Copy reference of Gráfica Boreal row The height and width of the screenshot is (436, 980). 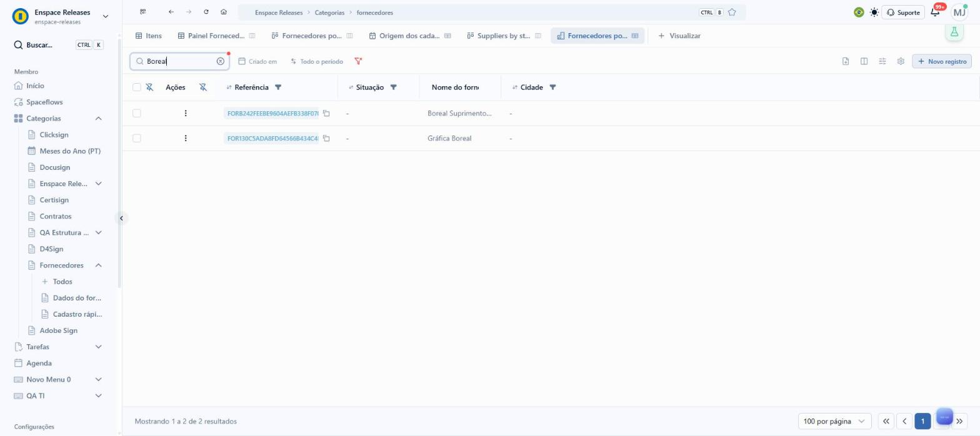(326, 138)
